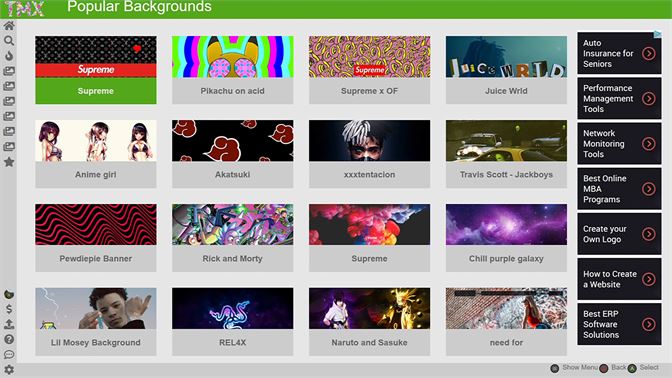Select the Anime girl label
The width and height of the screenshot is (672, 378).
[96, 174]
